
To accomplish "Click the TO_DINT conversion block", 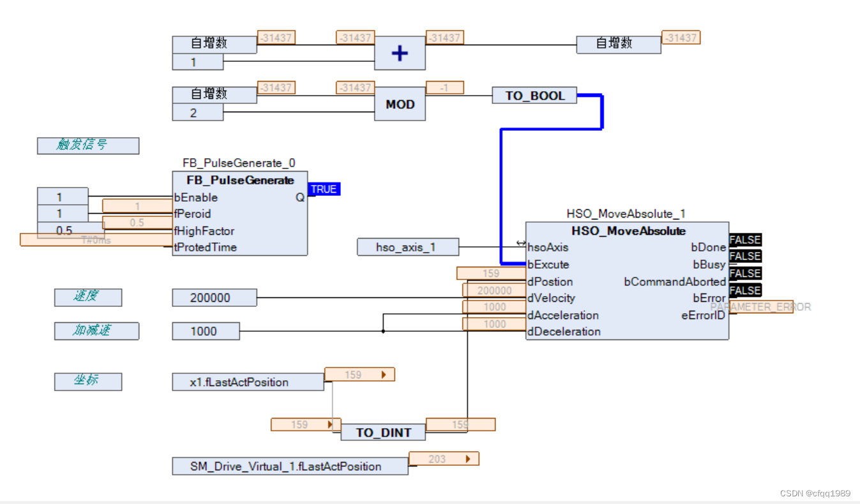I will [x=382, y=432].
